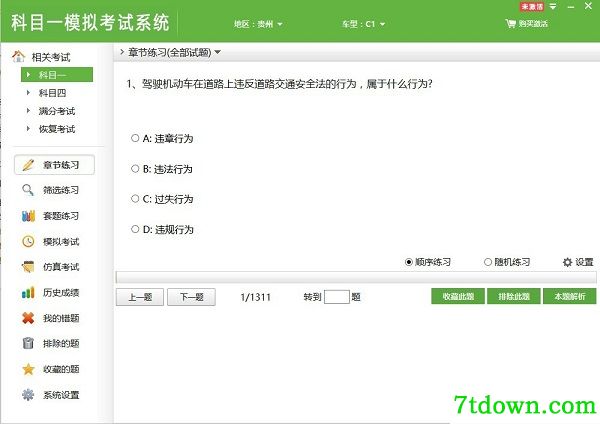Screen dimensions: 600x424
Task: Click the bar chart icon for 历史成绩
Action: tap(28, 292)
